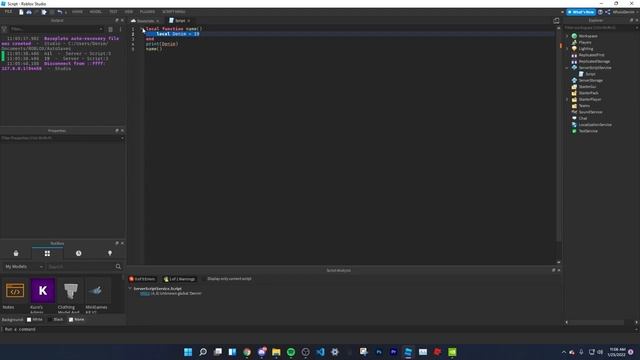Click the Properties filter field
This screenshot has height=360, width=640.
pos(62,138)
